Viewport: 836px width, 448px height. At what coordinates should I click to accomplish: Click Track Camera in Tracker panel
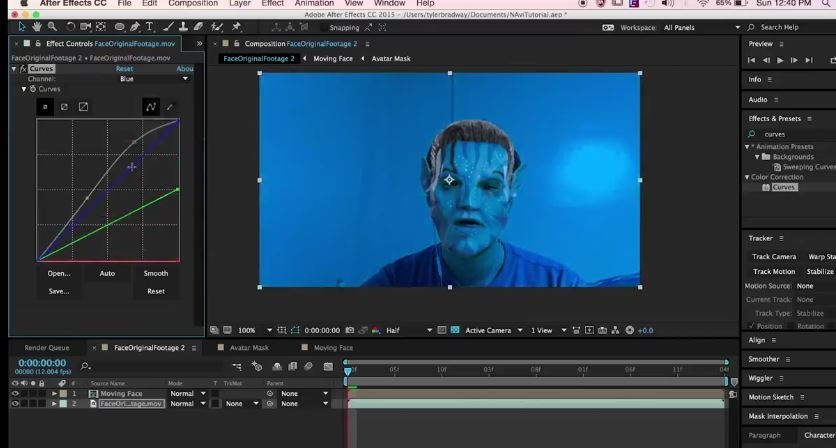pyautogui.click(x=774, y=257)
